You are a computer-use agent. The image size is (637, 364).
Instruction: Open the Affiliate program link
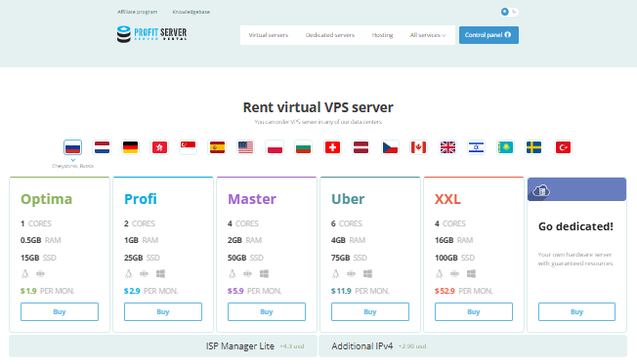(x=138, y=12)
